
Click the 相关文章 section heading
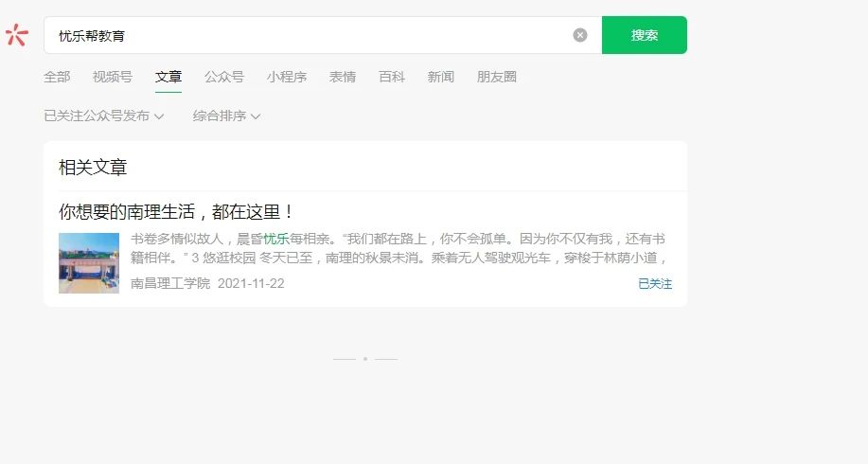[93, 168]
